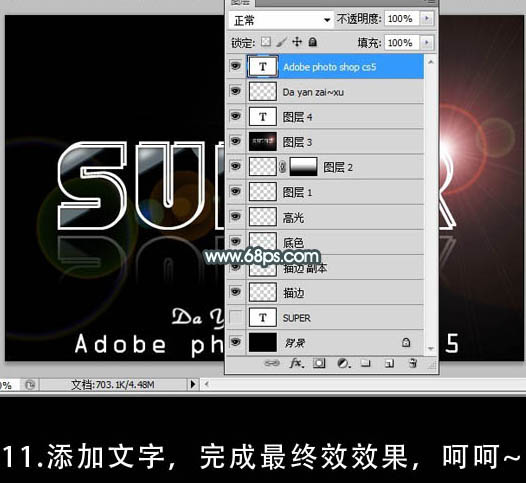Show the hidden SUPER text layer
The image size is (526, 483).
(235, 317)
